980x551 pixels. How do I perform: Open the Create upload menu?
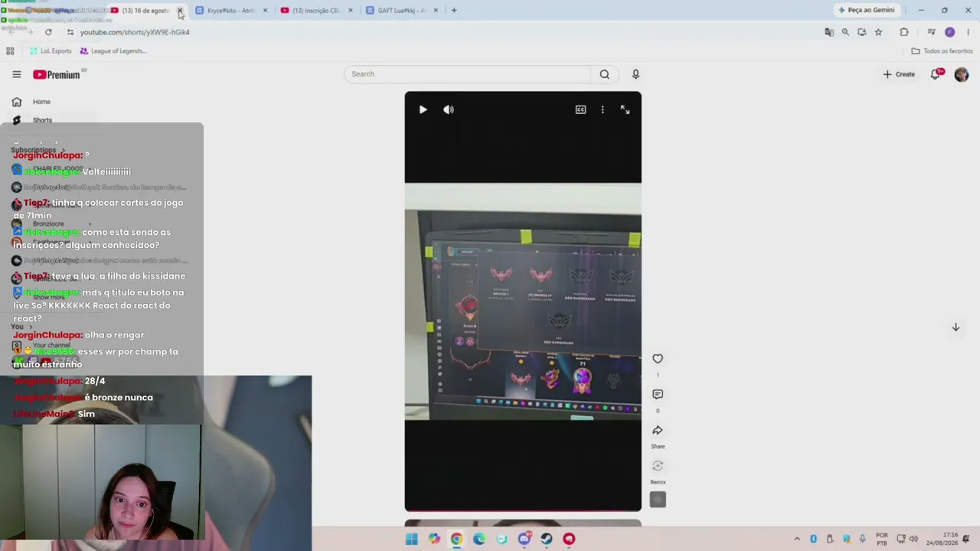pos(899,74)
